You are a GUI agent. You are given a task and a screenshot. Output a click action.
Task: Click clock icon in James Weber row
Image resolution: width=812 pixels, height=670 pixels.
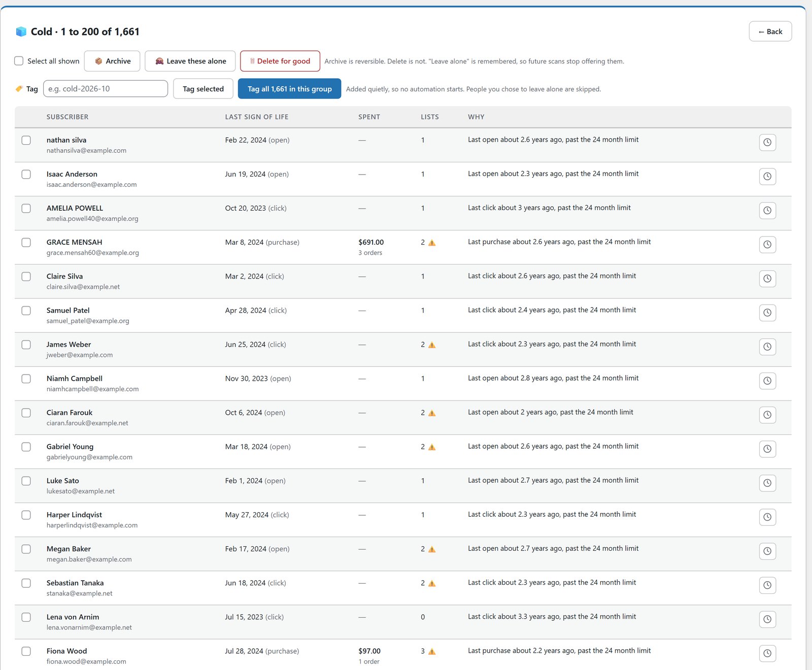click(x=767, y=346)
